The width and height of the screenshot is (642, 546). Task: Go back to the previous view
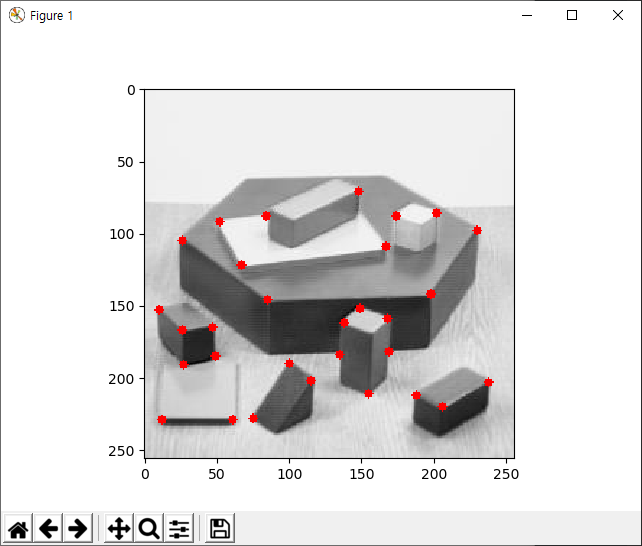click(x=48, y=528)
